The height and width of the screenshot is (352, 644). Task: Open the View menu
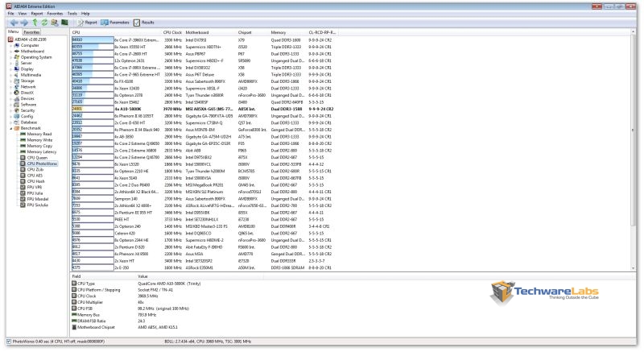(23, 14)
